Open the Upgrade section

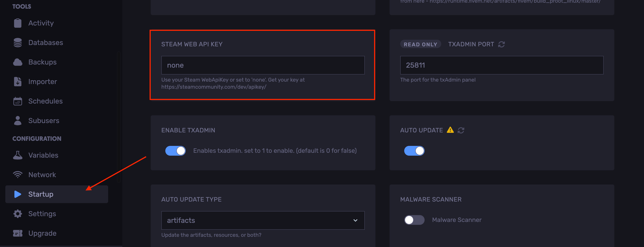pos(42,233)
